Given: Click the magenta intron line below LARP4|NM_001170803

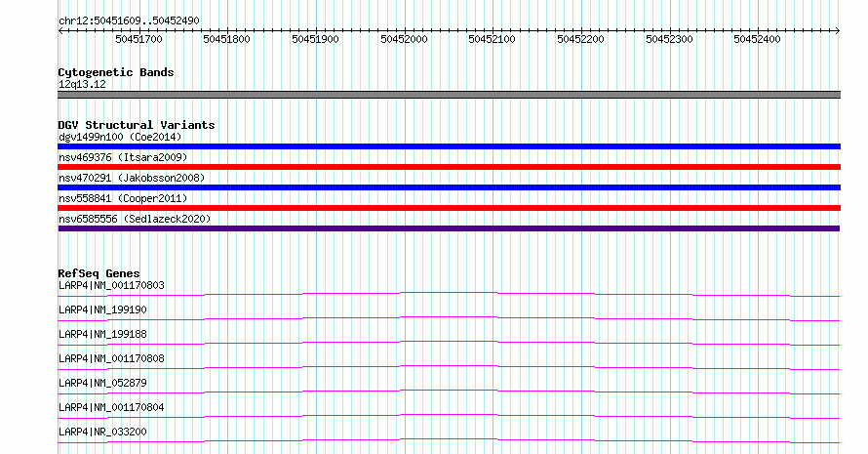Looking at the screenshot, I should (x=449, y=294).
